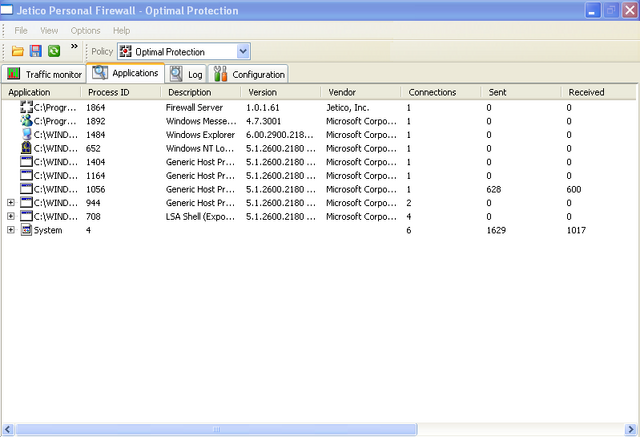Click the received value 600
Viewport: 640px width, 437px height.
coord(574,189)
